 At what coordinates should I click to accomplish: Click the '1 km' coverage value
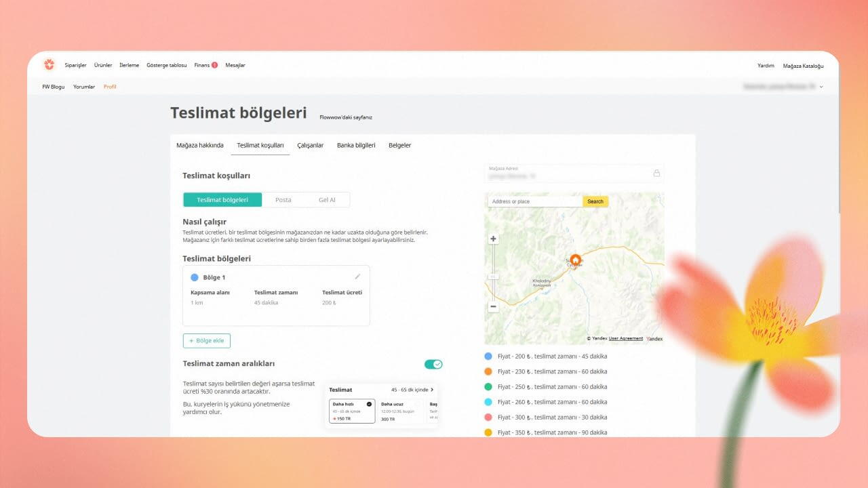[x=197, y=302]
